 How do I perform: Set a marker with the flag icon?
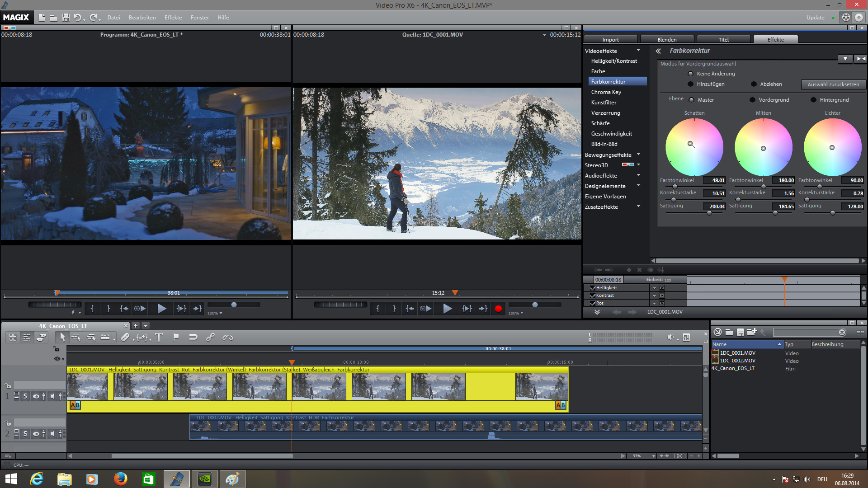click(x=176, y=337)
